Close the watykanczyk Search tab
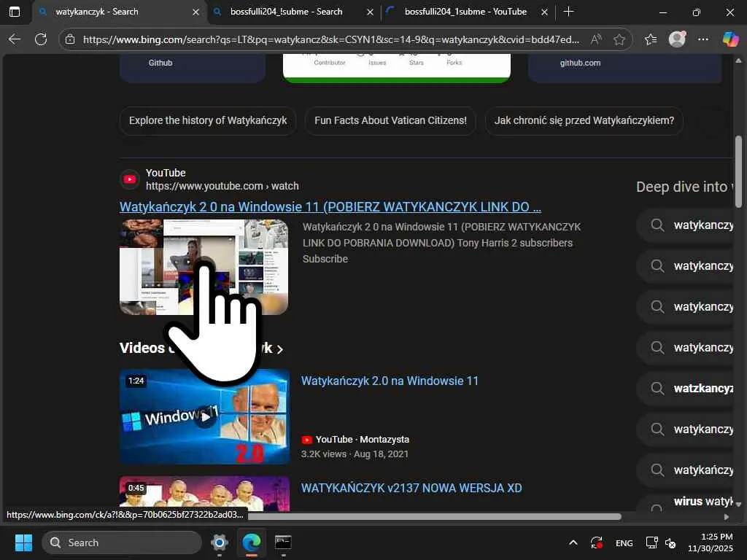This screenshot has width=747, height=560. click(x=196, y=12)
